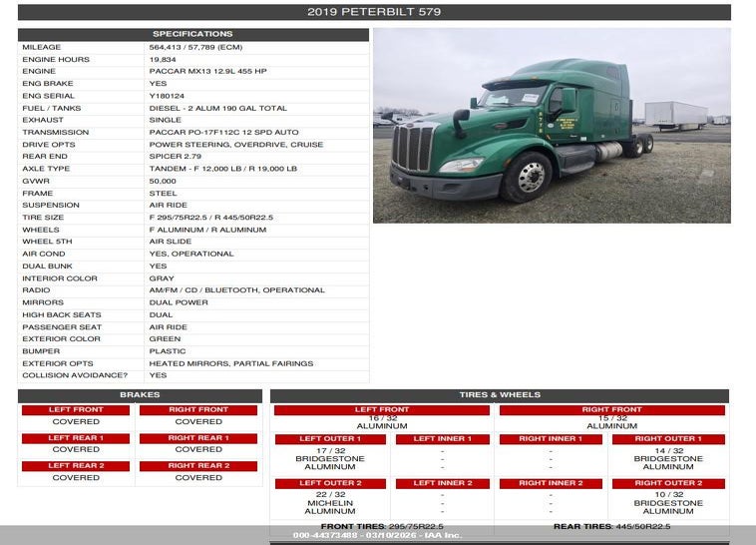
Task: Click the RIGHT REAR 2 brake label
Action: point(198,466)
